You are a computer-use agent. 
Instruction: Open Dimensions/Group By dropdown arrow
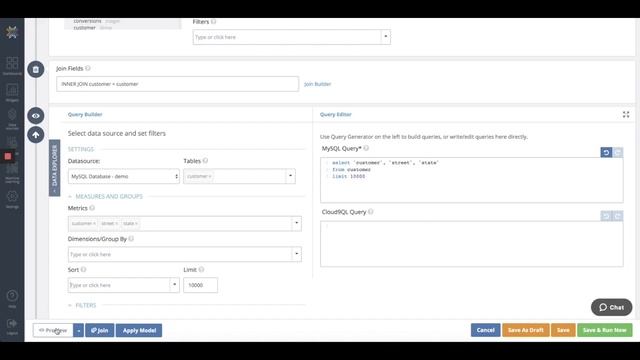point(296,254)
